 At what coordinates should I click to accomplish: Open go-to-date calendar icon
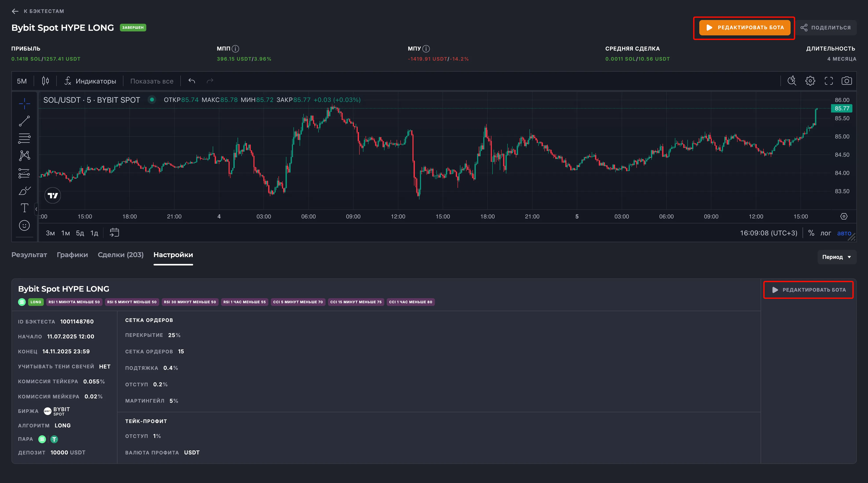click(115, 232)
